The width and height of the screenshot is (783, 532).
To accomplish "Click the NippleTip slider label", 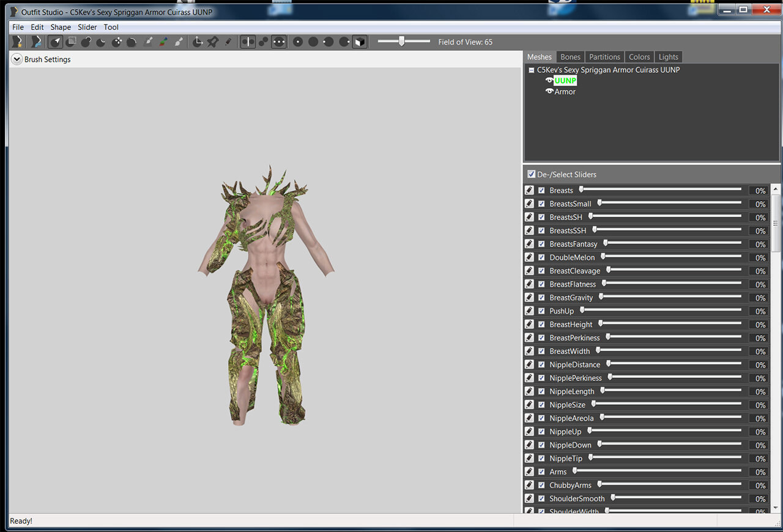I will pyautogui.click(x=566, y=459).
